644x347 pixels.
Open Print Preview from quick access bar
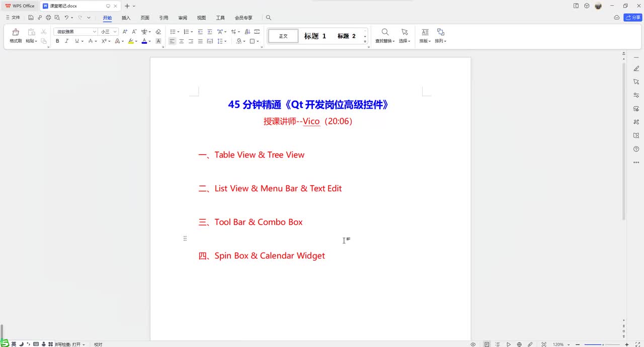(57, 18)
